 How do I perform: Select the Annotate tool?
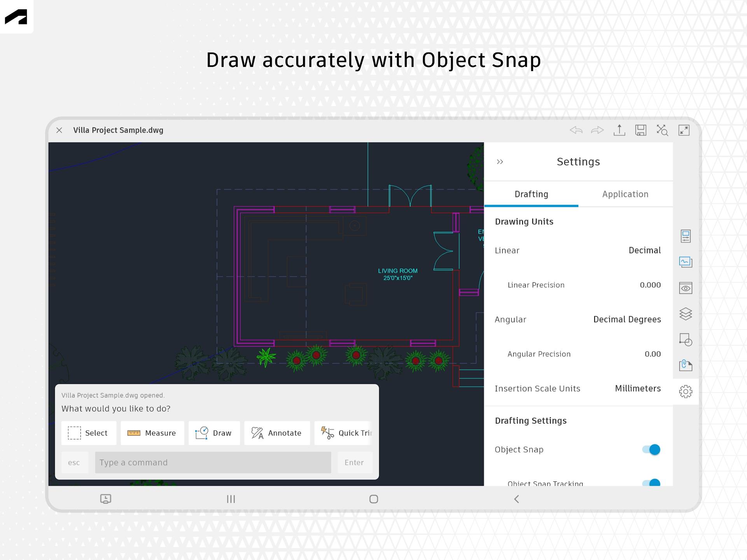click(276, 433)
